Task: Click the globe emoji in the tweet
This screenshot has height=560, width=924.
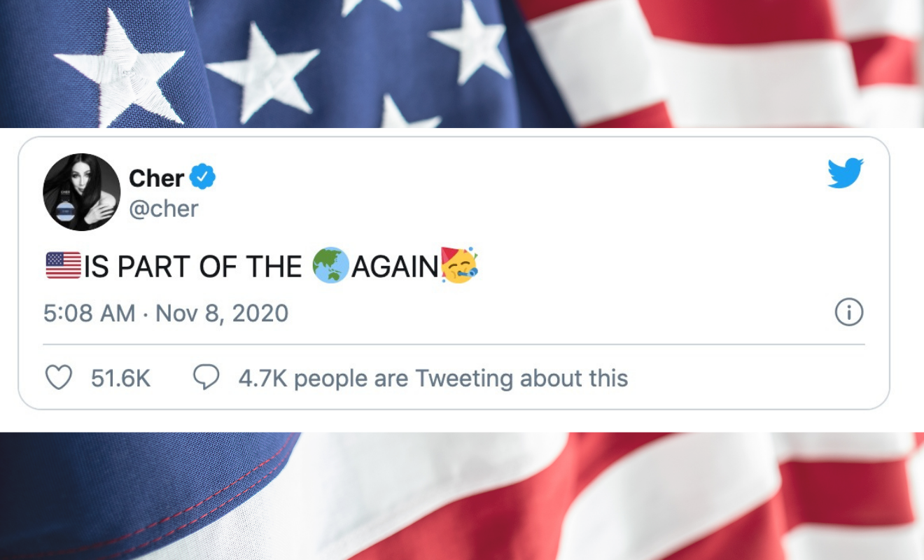Action: [x=330, y=266]
